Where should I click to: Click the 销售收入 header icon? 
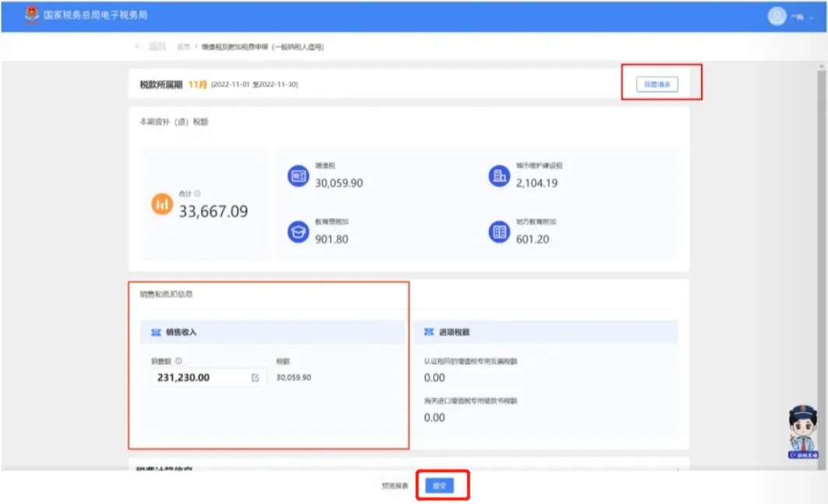[156, 332]
